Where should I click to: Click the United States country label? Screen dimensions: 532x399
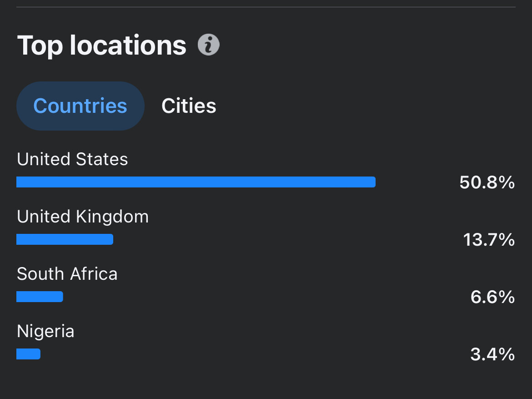point(72,159)
